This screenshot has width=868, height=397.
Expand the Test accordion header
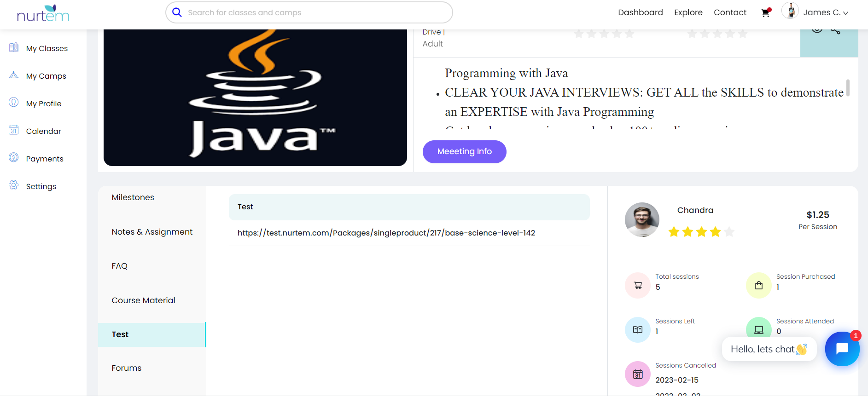point(409,207)
